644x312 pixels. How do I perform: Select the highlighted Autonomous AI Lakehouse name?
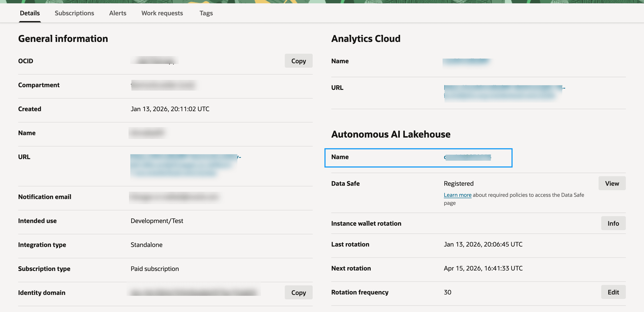(468, 157)
